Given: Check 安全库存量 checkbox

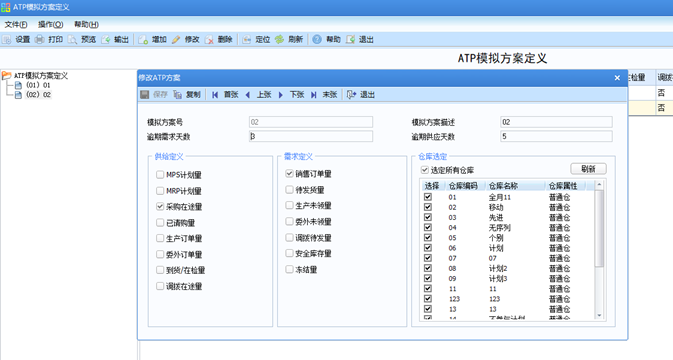Looking at the screenshot, I should click(289, 253).
